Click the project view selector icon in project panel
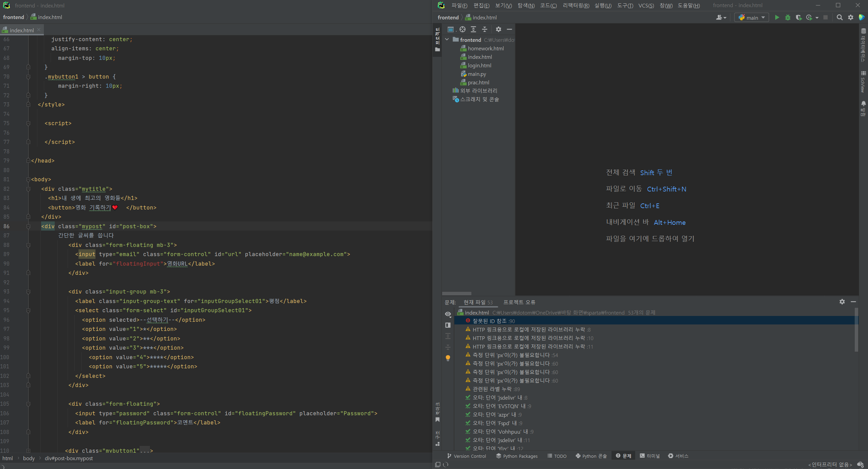This screenshot has width=868, height=469. tap(451, 29)
